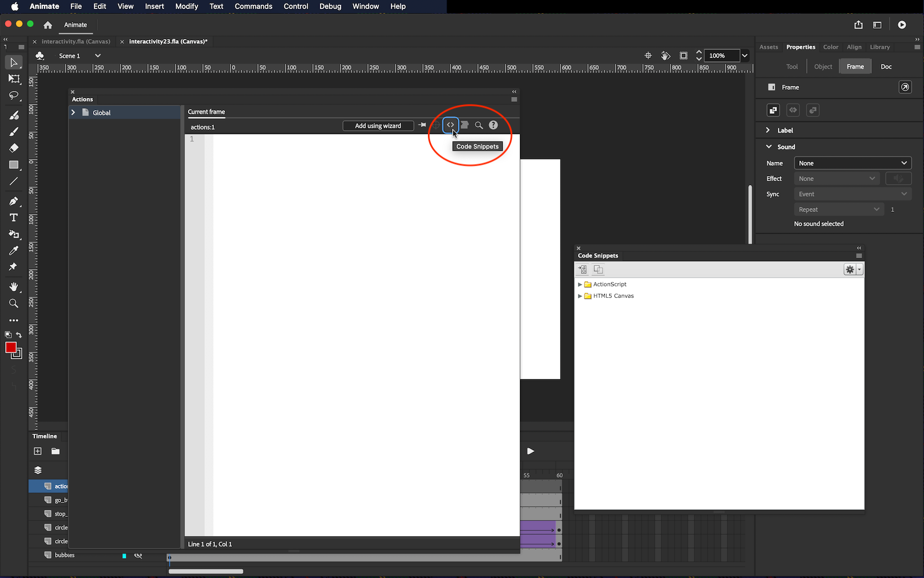Select the Lasso tool
924x578 pixels.
[x=14, y=96]
